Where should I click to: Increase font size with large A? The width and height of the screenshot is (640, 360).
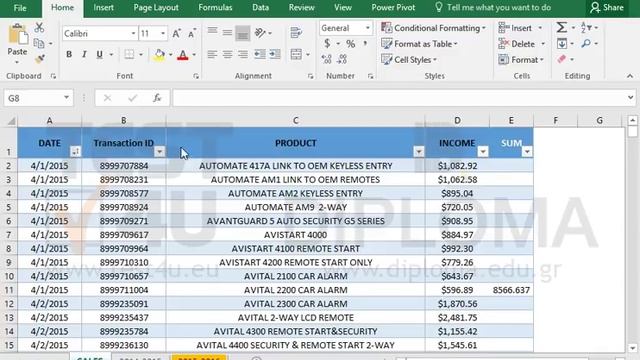(x=176, y=34)
